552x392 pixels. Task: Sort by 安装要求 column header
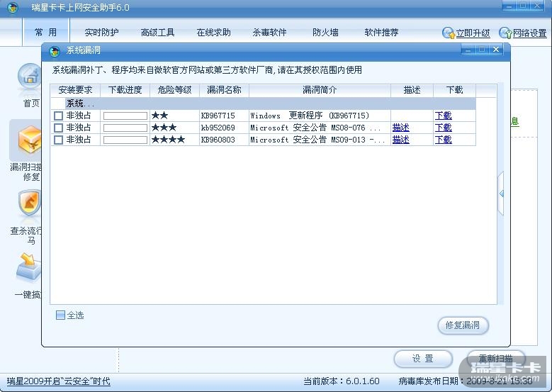[x=75, y=90]
